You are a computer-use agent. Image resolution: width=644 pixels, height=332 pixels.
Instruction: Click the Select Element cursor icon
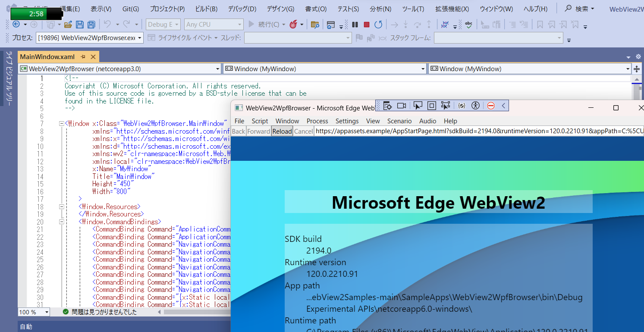click(x=418, y=106)
